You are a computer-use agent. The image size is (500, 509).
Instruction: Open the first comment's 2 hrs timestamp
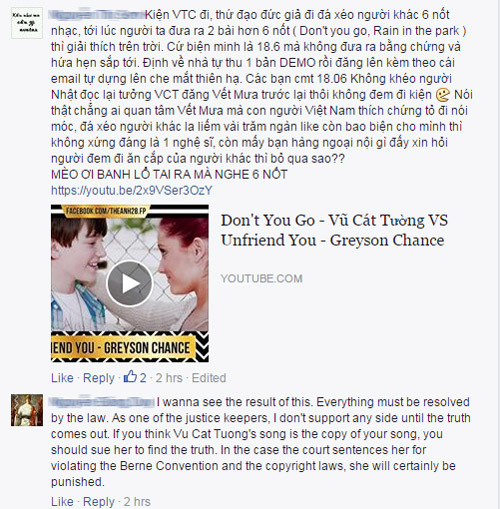(169, 378)
